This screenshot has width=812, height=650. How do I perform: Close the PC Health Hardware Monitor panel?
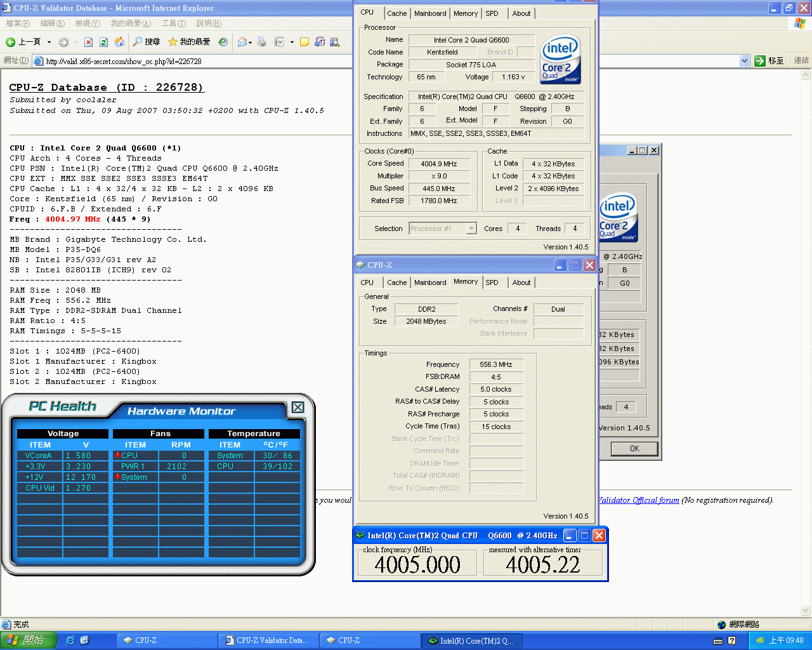[298, 408]
